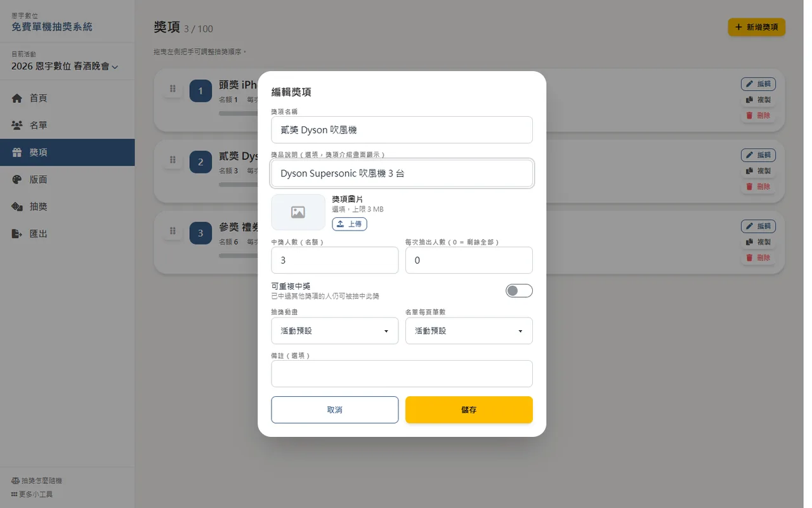Click the 獎品說明 input field

coord(402,173)
